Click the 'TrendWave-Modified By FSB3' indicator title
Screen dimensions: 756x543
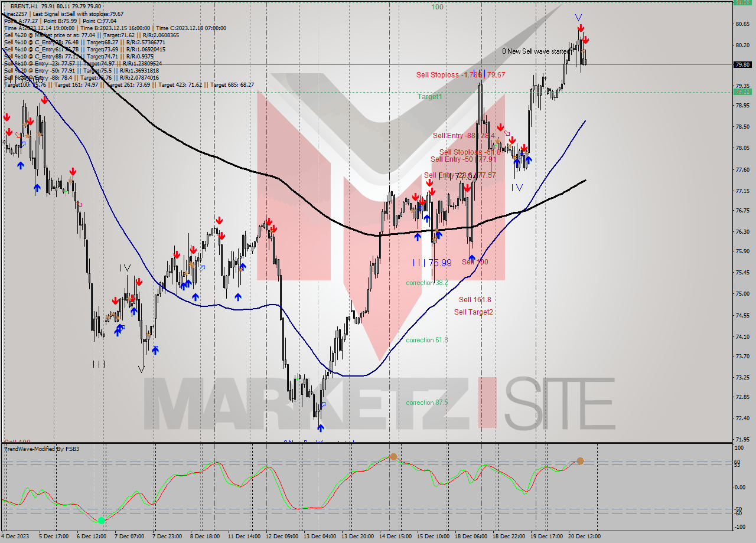(x=41, y=449)
